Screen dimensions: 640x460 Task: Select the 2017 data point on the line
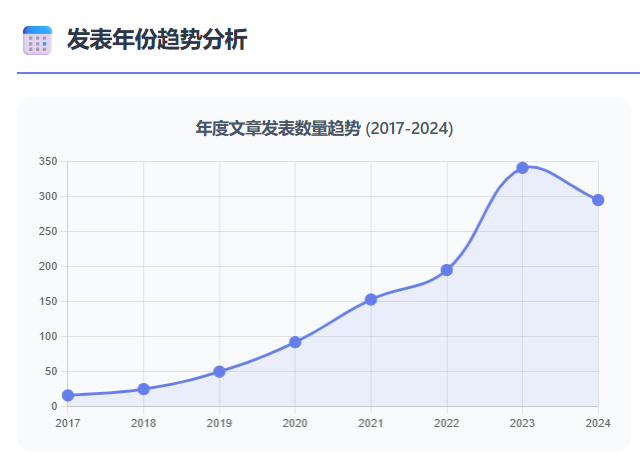click(68, 395)
